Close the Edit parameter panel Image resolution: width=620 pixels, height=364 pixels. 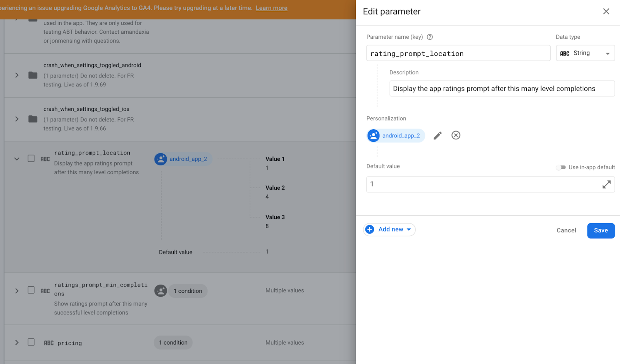(606, 12)
